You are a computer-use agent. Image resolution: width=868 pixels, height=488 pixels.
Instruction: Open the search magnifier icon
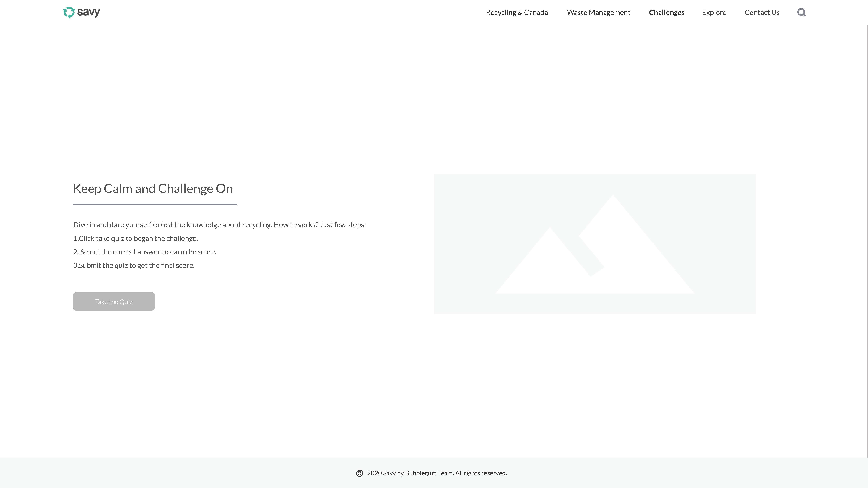[x=801, y=13]
